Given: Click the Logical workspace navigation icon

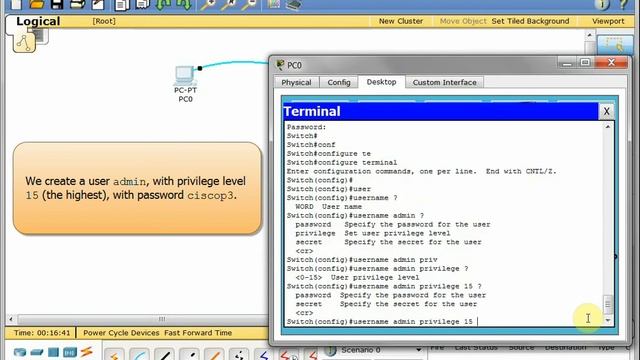Looking at the screenshot, I should click(24, 42).
